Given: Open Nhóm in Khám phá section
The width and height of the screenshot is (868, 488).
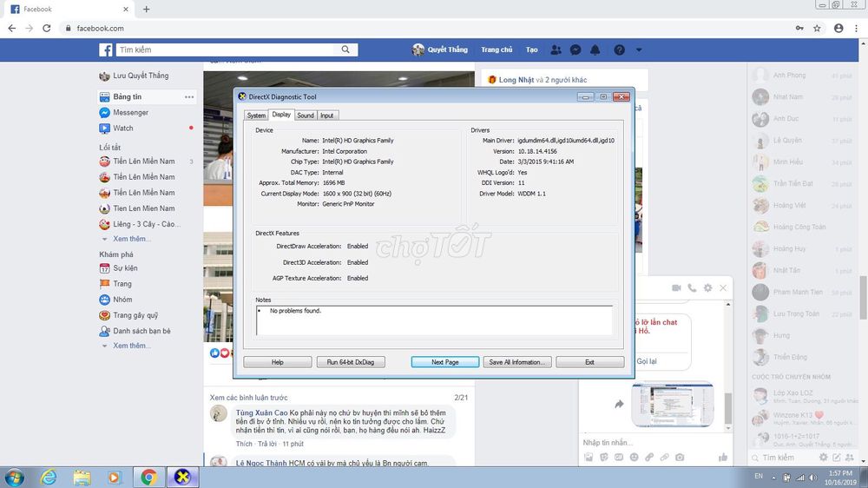Looking at the screenshot, I should pos(115,300).
